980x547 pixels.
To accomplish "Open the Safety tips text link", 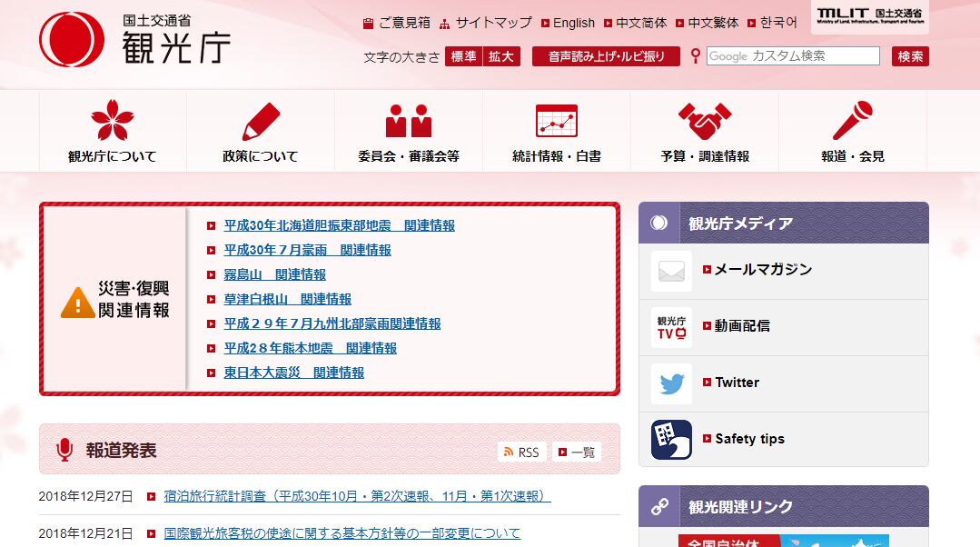I will pyautogui.click(x=749, y=439).
